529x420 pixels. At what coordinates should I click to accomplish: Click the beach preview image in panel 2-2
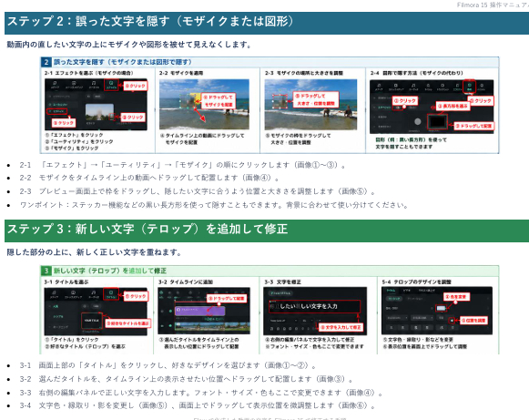(x=205, y=105)
